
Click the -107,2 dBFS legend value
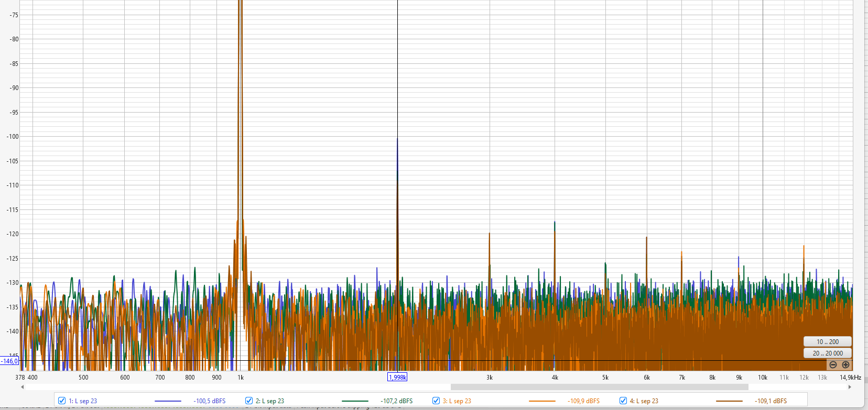pyautogui.click(x=397, y=401)
